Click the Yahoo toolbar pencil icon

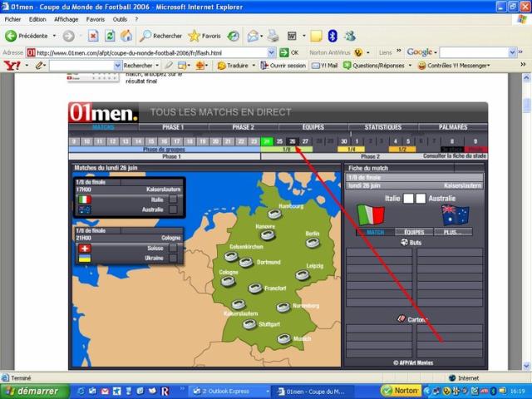[x=39, y=65]
